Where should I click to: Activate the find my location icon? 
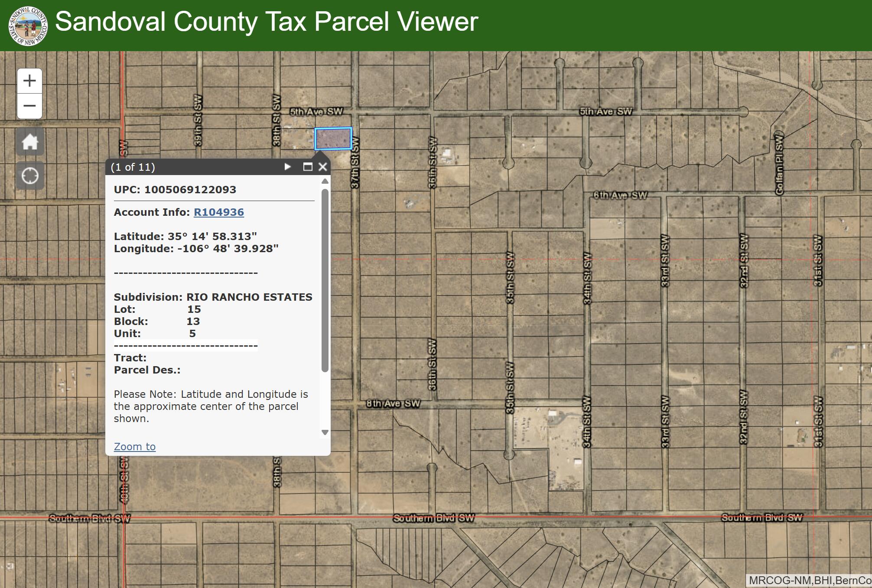[x=30, y=176]
